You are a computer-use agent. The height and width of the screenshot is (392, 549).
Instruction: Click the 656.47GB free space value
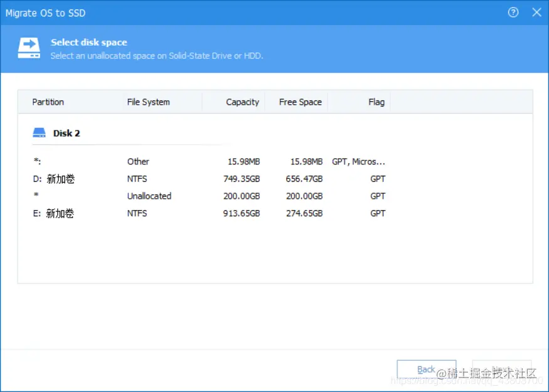coord(304,179)
